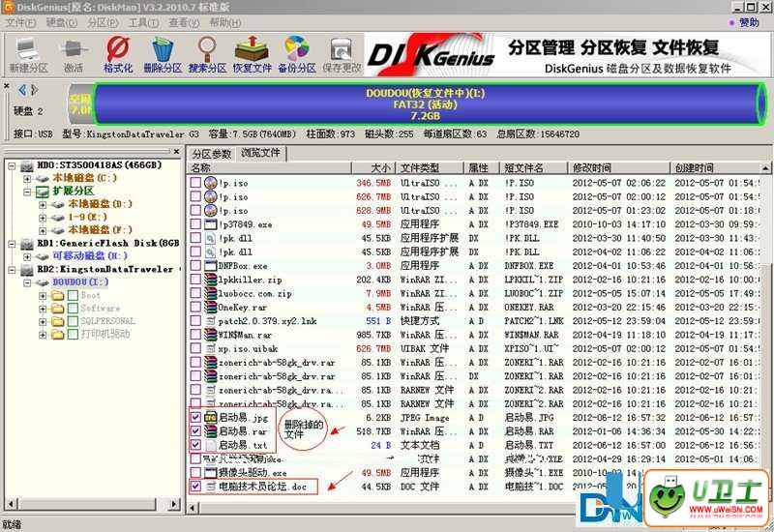Sort files by 短文件名 column header
Image resolution: width=774 pixels, height=532 pixels.
[533, 168]
